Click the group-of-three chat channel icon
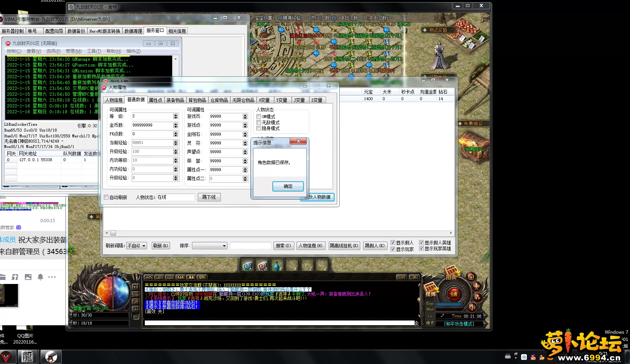630x364 pixels. pyautogui.click(x=180, y=277)
